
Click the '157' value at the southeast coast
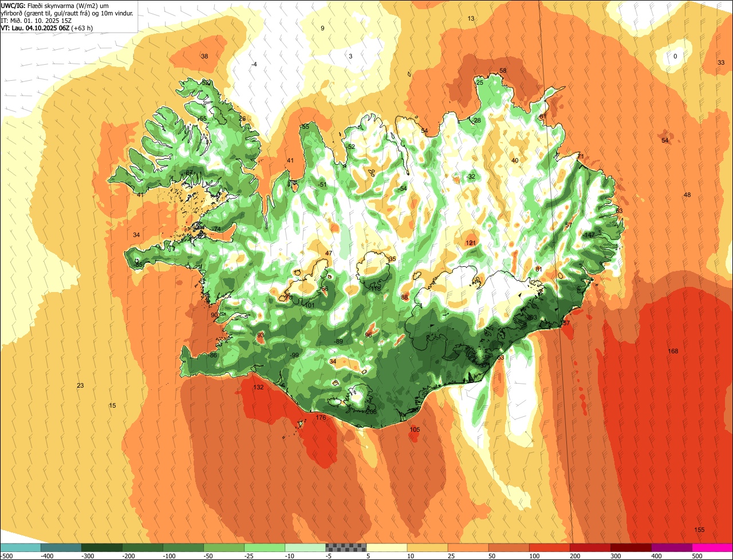[x=565, y=324]
